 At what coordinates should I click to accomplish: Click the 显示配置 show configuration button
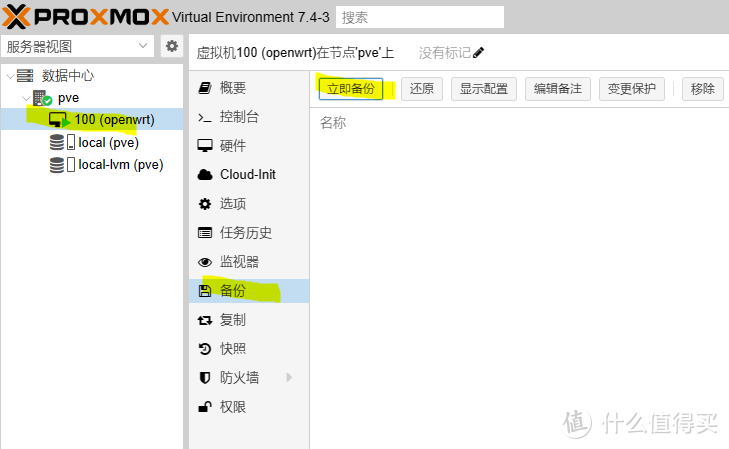pyautogui.click(x=484, y=89)
